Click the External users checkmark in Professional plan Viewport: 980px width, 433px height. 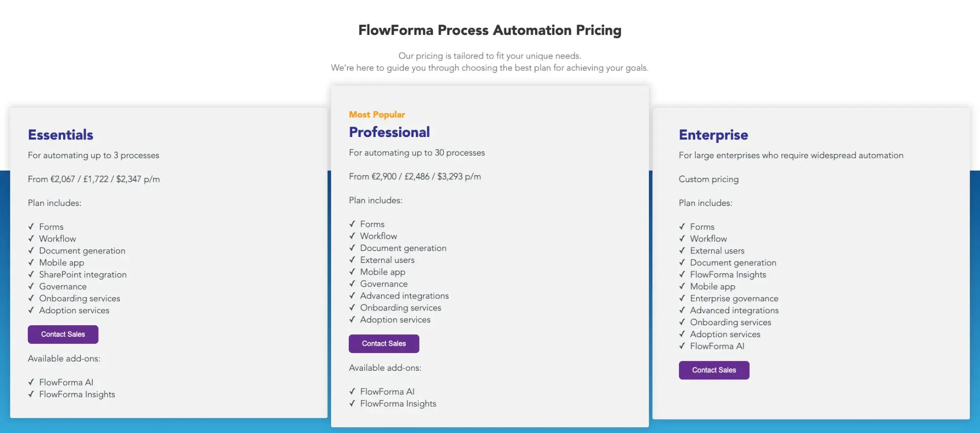[x=353, y=260]
